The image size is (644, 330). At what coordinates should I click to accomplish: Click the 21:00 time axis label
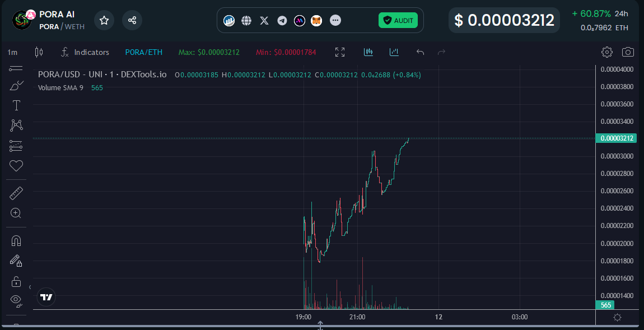tap(357, 317)
